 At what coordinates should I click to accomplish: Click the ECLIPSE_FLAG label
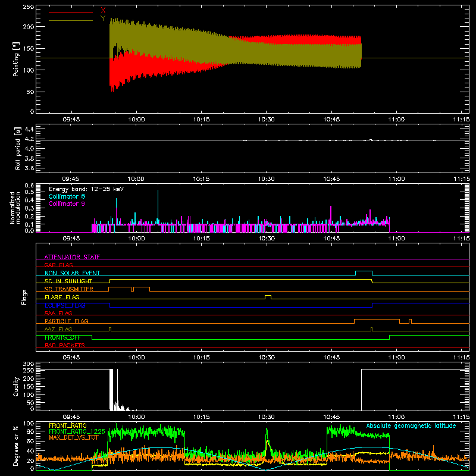point(65,305)
